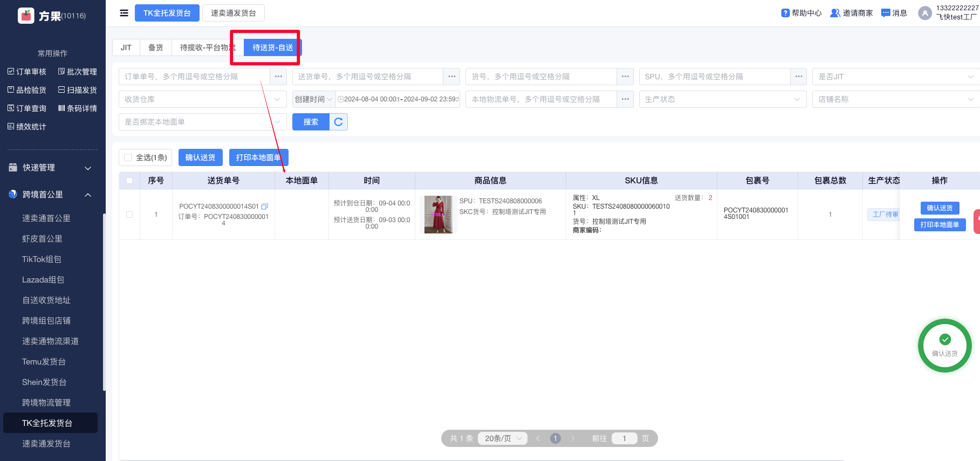Open the 创建时间 type selector
The height and width of the screenshot is (461, 980).
313,99
